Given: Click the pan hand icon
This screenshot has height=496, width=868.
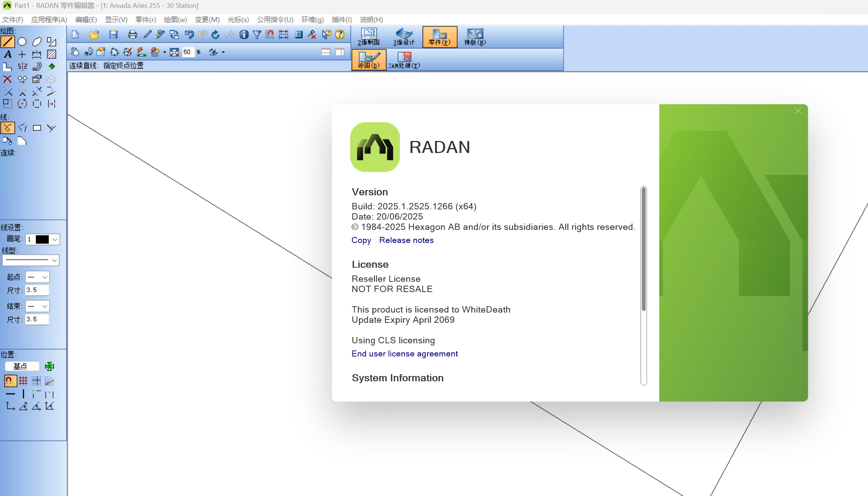Looking at the screenshot, I should 75,52.
